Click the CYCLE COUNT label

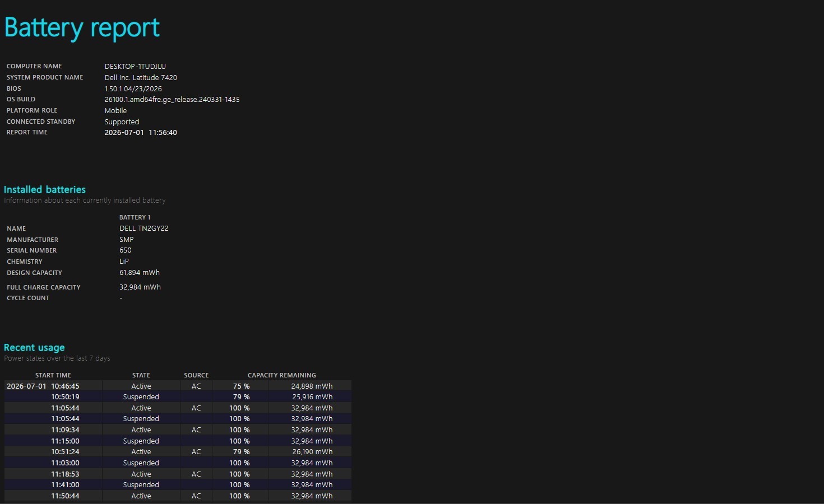click(x=28, y=298)
